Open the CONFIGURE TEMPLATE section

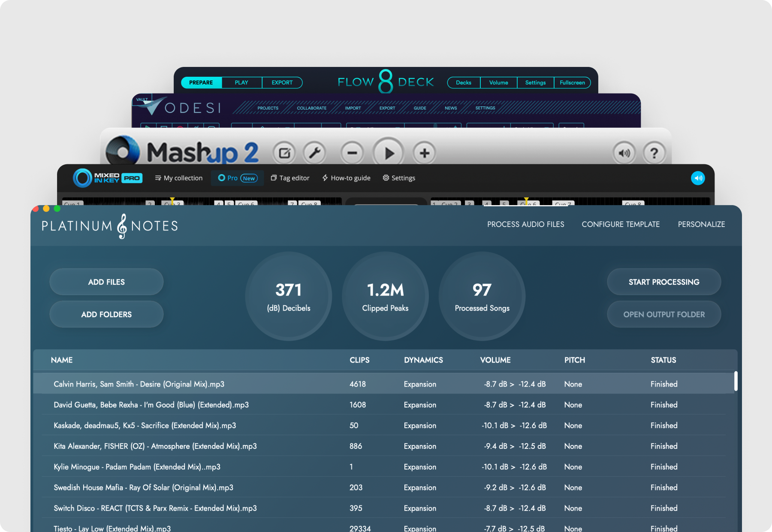(621, 224)
